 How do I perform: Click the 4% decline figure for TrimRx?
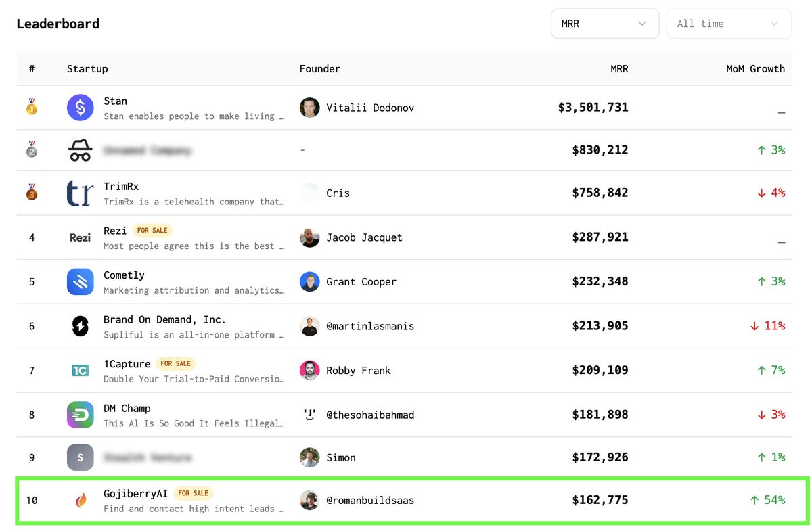point(771,193)
